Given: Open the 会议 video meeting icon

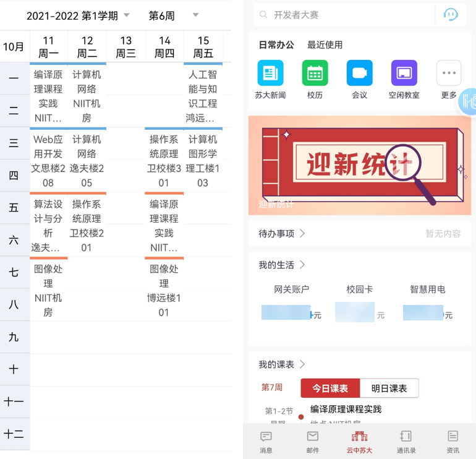Looking at the screenshot, I should point(359,73).
